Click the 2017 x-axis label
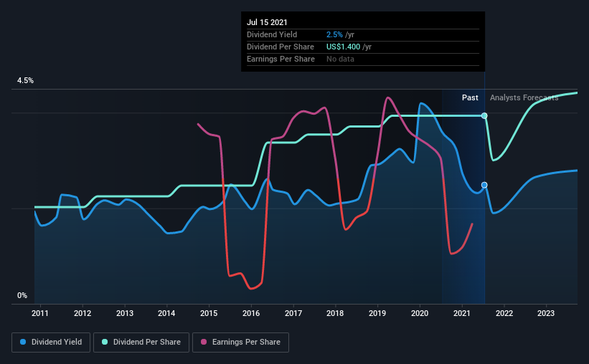The image size is (589, 364). coord(293,313)
